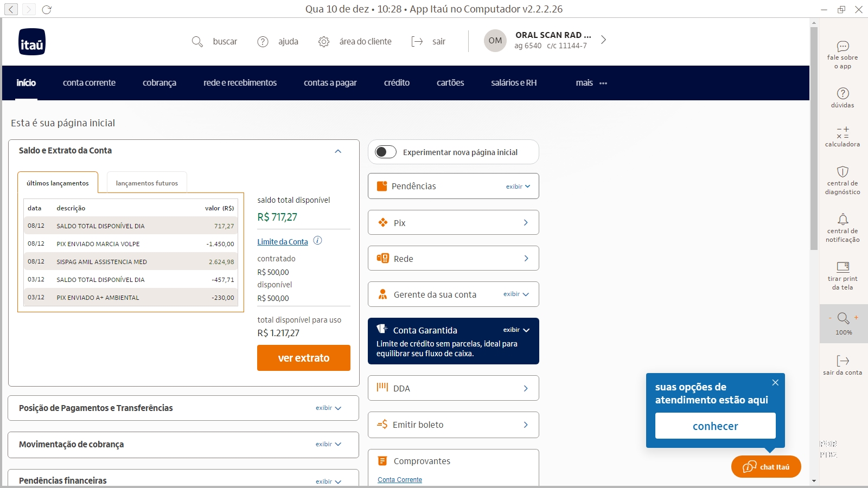Viewport: 868px width, 488px height.
Task: Click the Itaú logo
Action: click(x=32, y=42)
